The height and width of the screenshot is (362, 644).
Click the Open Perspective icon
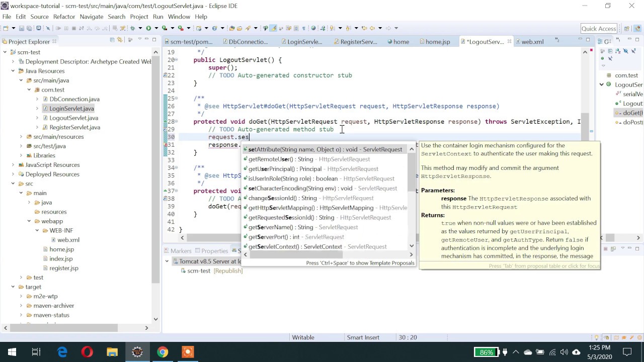626,28
